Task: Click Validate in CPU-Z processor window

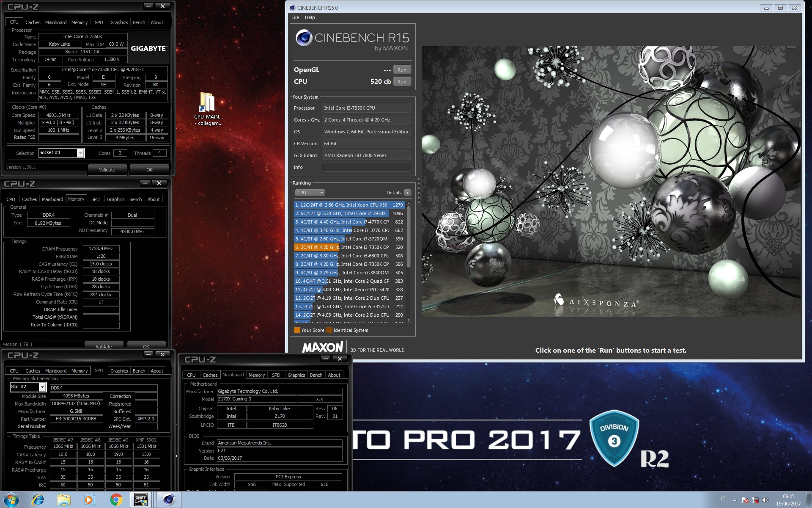Action: (107, 170)
